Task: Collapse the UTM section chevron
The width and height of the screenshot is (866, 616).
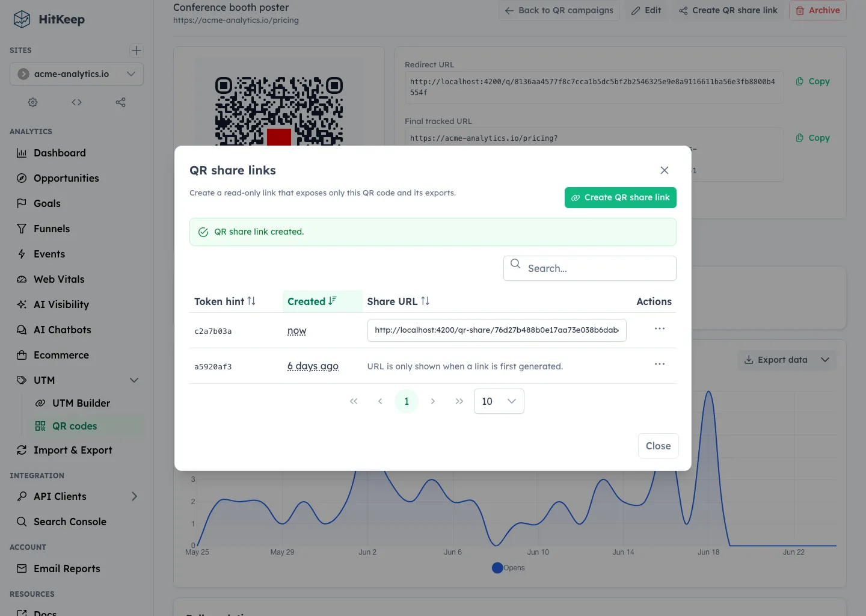Action: point(134,380)
